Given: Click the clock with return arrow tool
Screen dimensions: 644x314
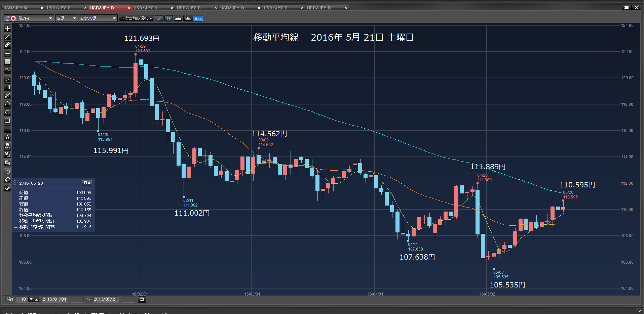Looking at the screenshot, I should pyautogui.click(x=7, y=154).
